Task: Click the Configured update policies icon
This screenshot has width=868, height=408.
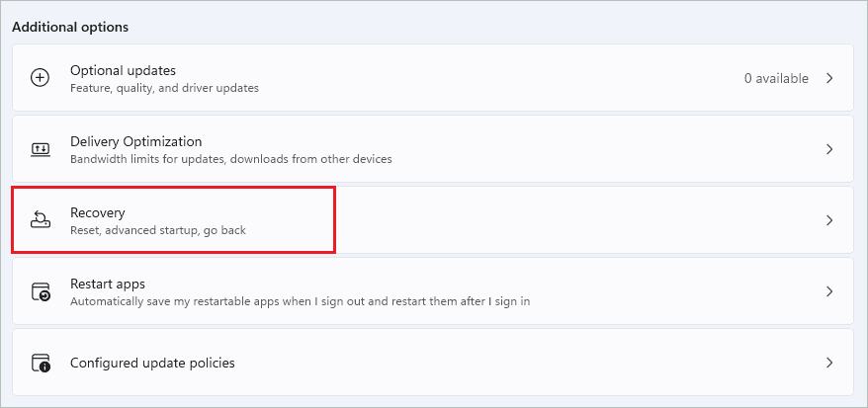Action: click(x=41, y=363)
